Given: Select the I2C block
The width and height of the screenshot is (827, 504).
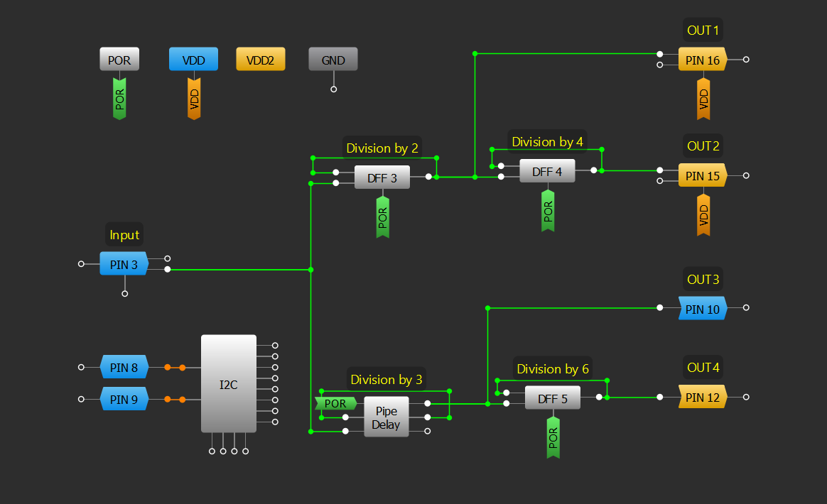Looking at the screenshot, I should [228, 384].
